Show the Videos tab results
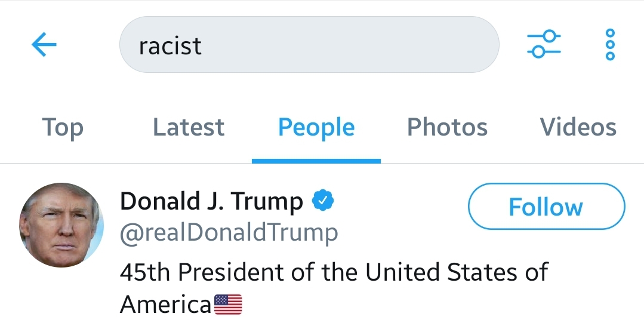The height and width of the screenshot is (335, 644). (578, 127)
